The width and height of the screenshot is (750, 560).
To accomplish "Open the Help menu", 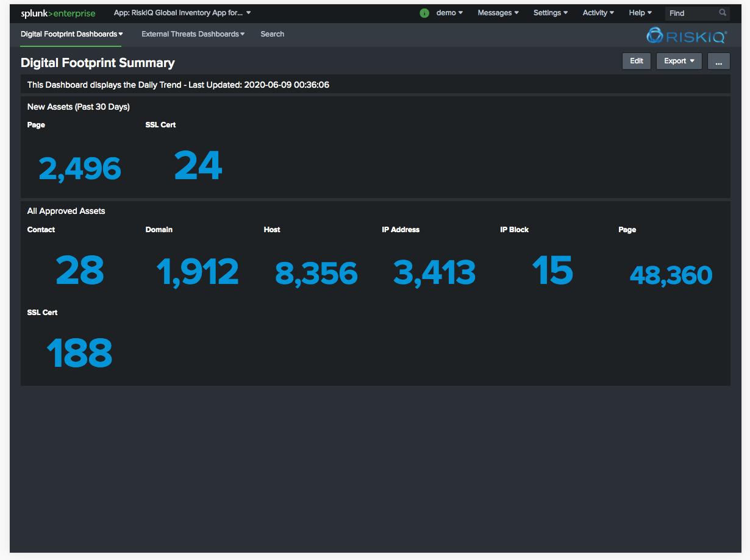I will click(640, 13).
